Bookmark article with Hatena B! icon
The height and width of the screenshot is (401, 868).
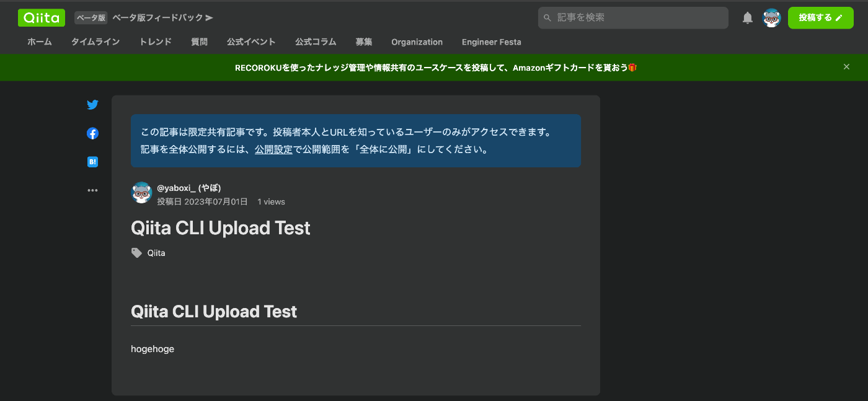92,162
